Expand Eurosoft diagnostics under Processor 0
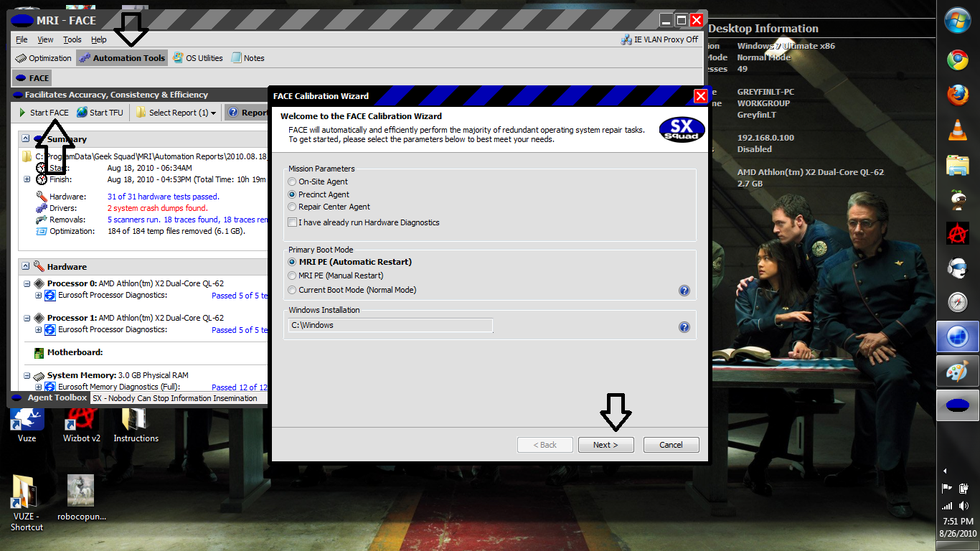This screenshot has height=551, width=980. 39,296
